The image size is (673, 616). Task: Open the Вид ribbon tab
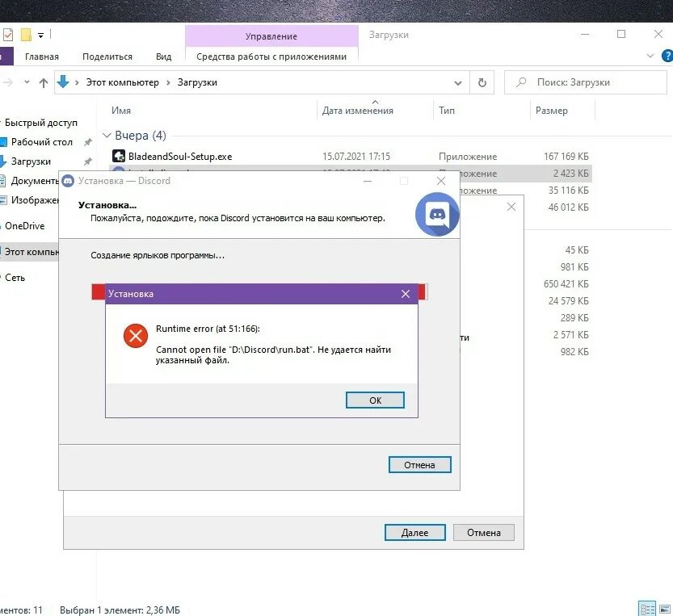(163, 57)
